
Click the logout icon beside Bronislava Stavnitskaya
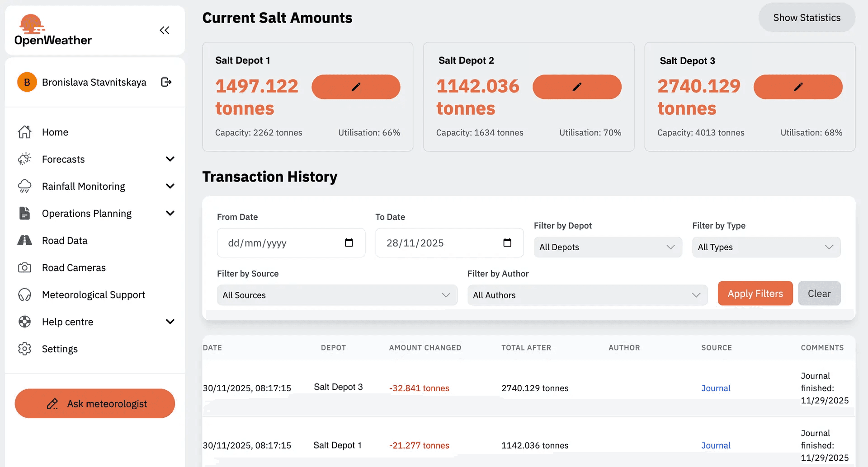[x=166, y=82]
